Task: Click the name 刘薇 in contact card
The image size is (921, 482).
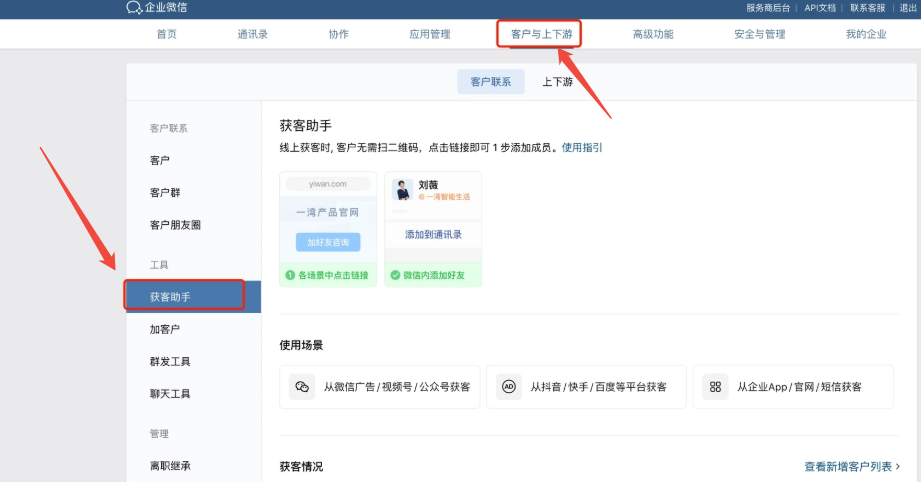Action: pyautogui.click(x=428, y=184)
